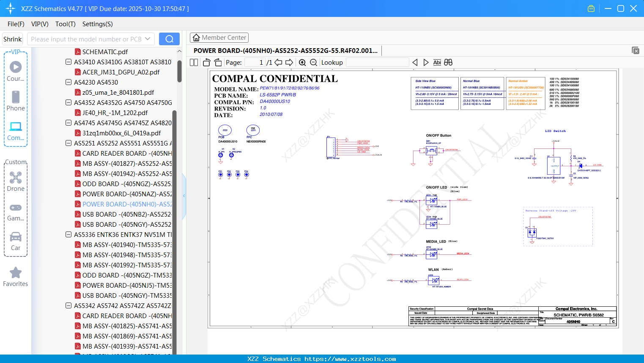This screenshot has width=644, height=363.
Task: Click the blue search magnifier button
Action: 169,39
